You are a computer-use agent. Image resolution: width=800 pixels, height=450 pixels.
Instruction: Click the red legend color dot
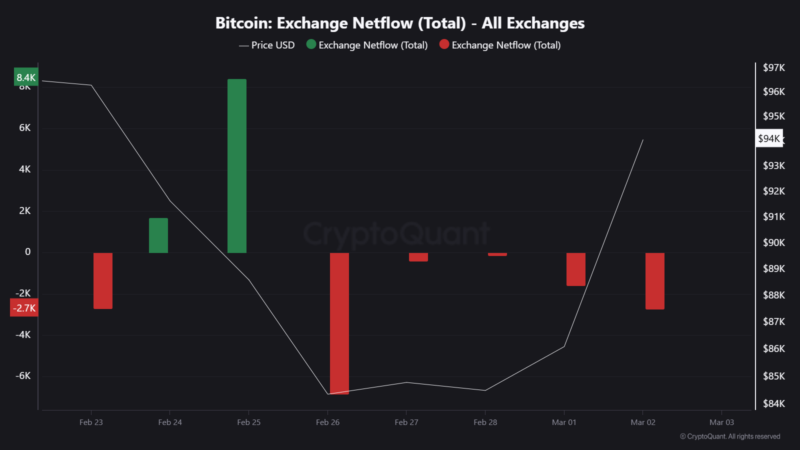(x=444, y=44)
